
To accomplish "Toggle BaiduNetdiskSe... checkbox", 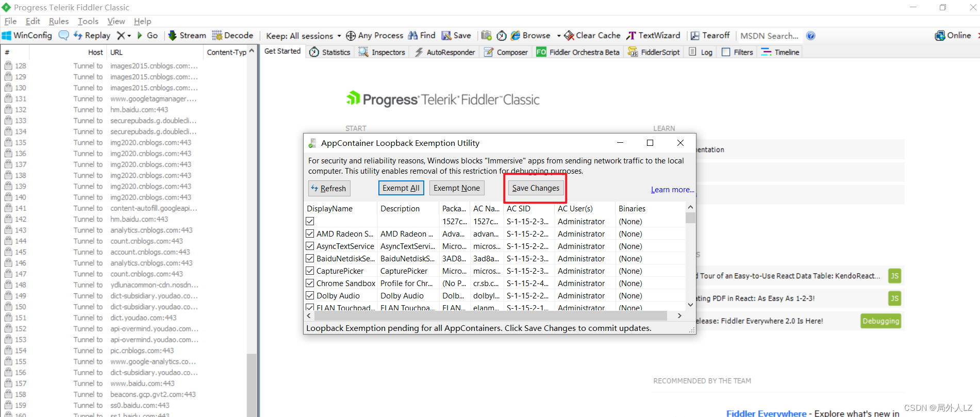I will (310, 258).
